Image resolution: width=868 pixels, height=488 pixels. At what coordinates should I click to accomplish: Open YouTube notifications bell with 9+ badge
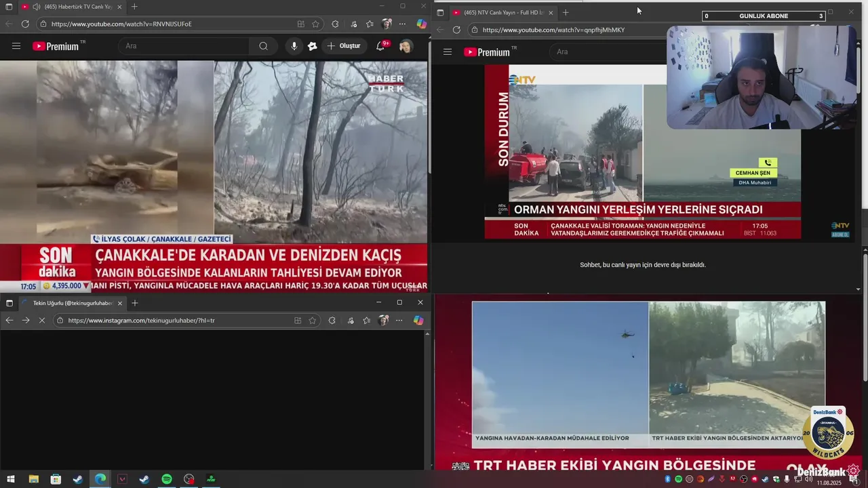[381, 46]
